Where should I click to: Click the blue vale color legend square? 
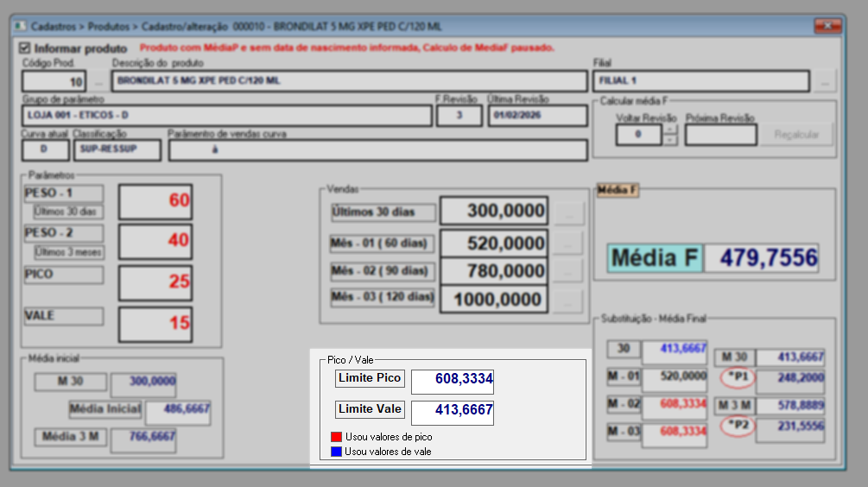click(336, 451)
